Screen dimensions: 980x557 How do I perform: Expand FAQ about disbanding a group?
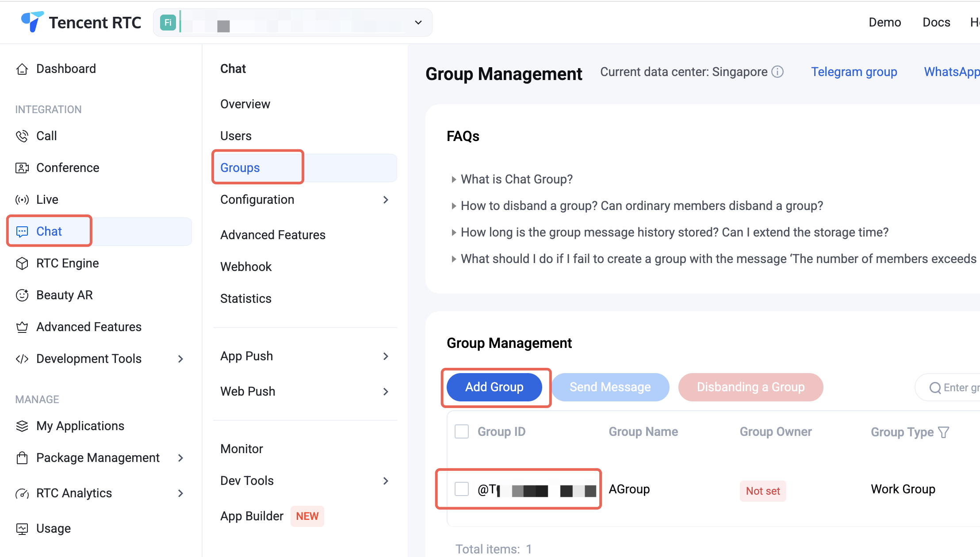637,206
